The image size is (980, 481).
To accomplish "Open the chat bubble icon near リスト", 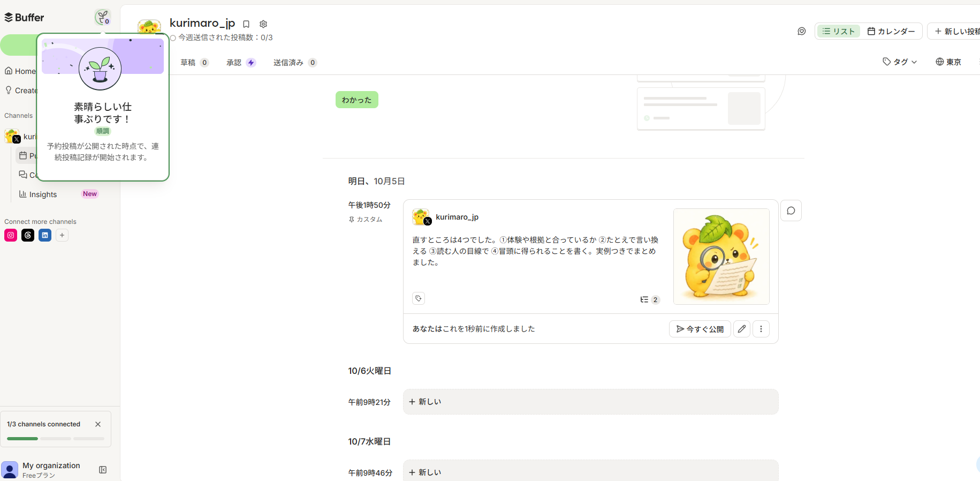I will (801, 32).
